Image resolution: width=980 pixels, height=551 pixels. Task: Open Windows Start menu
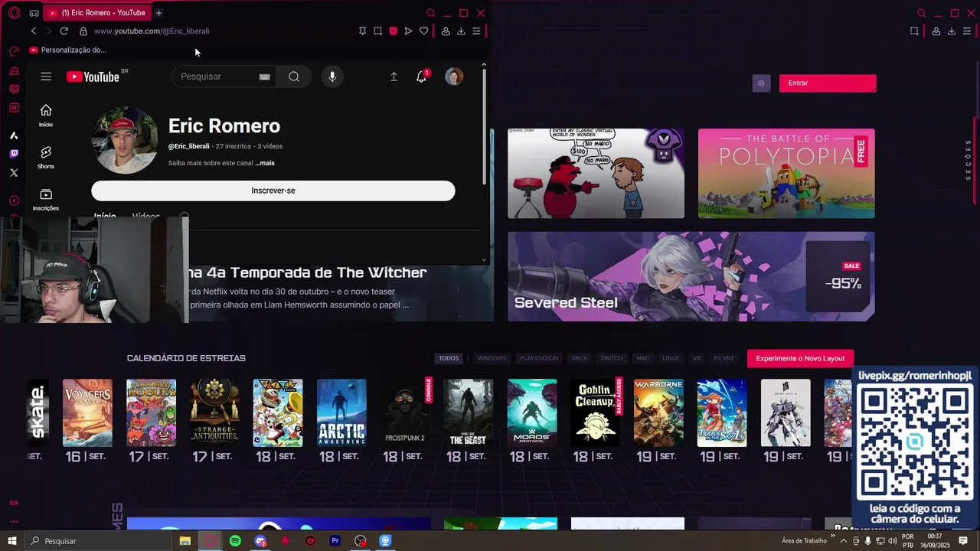(x=12, y=541)
